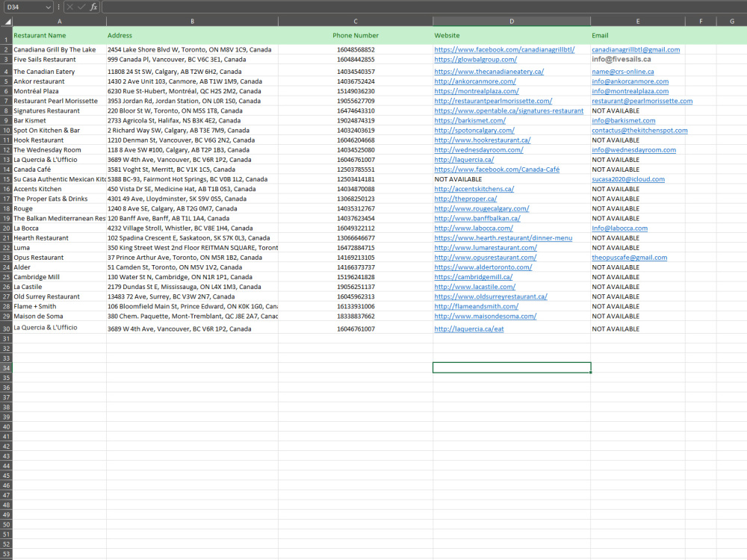Select phone number 16048568852
The image size is (747, 560).
356,49
